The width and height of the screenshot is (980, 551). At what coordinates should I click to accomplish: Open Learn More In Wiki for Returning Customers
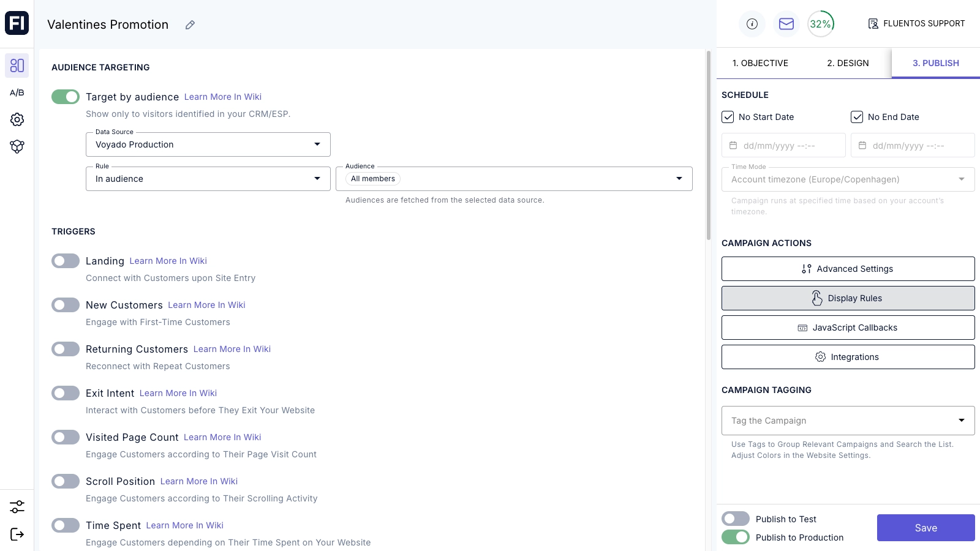tap(232, 349)
